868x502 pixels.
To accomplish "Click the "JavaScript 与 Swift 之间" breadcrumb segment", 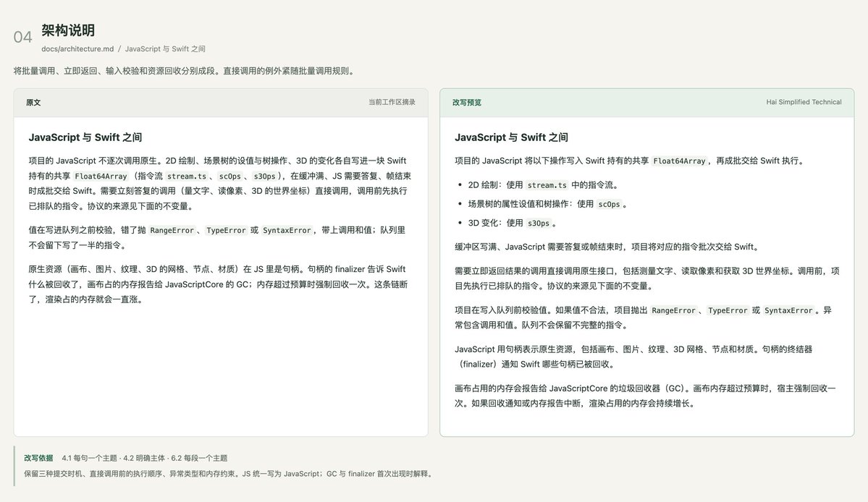I will tap(165, 48).
